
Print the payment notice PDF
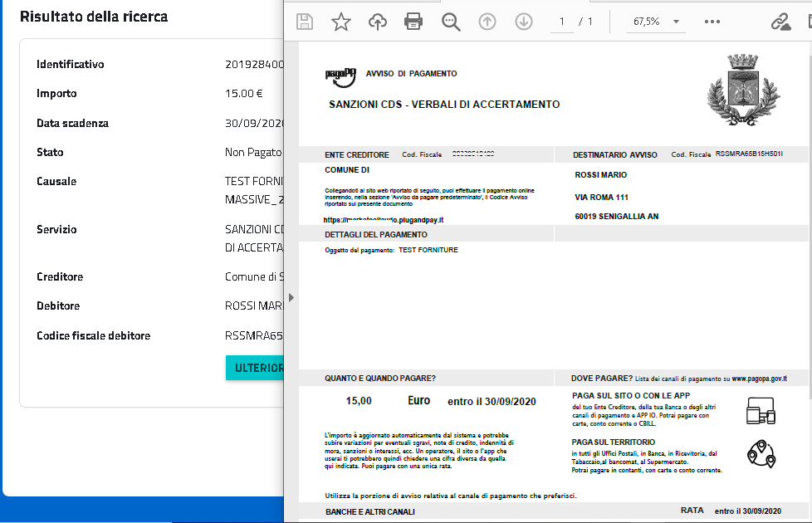413,22
